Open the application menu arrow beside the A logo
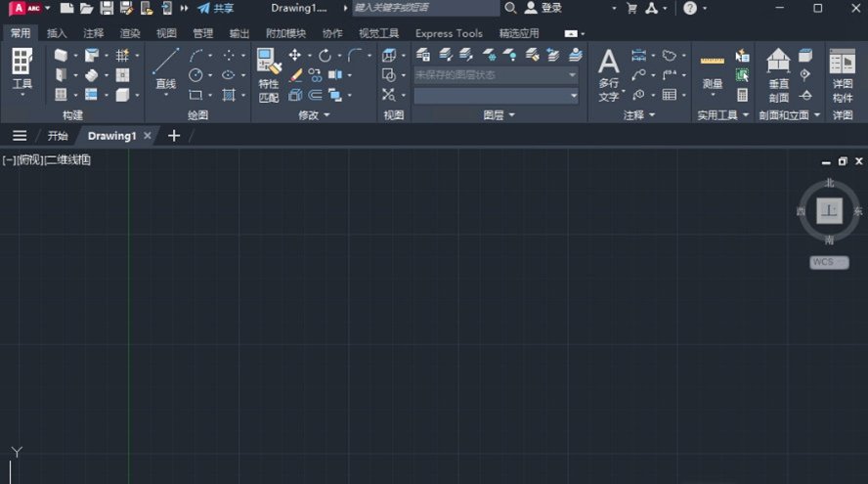The image size is (868, 484). [x=48, y=8]
